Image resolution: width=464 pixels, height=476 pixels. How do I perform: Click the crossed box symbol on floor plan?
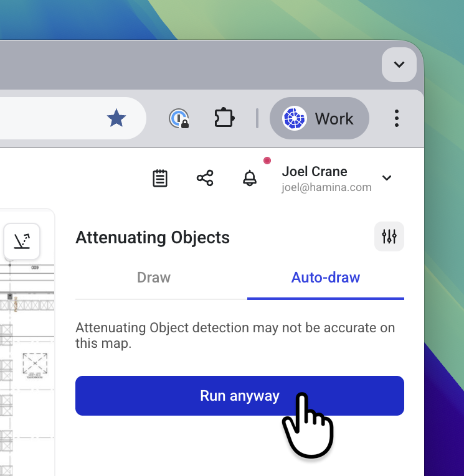coord(35,363)
